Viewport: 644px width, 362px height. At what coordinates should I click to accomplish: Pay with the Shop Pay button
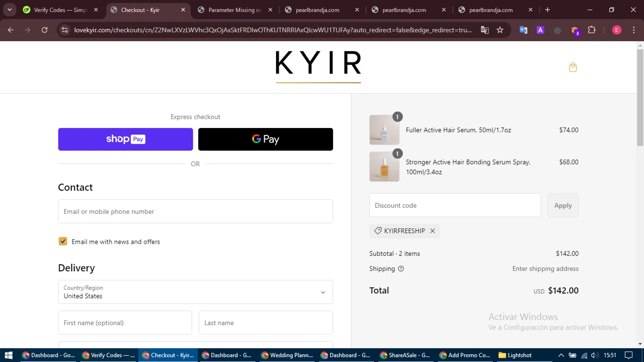(125, 139)
